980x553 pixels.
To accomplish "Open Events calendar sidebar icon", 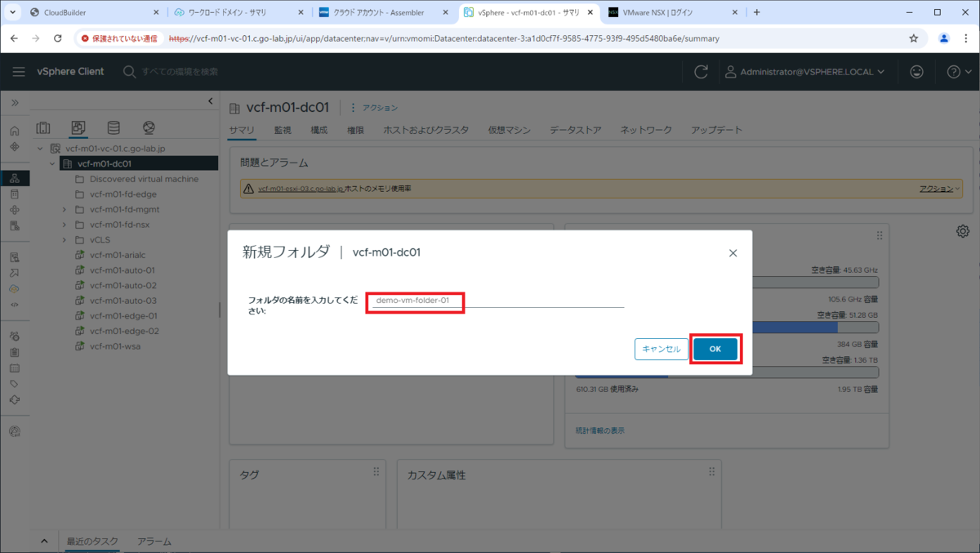I will coord(15,368).
